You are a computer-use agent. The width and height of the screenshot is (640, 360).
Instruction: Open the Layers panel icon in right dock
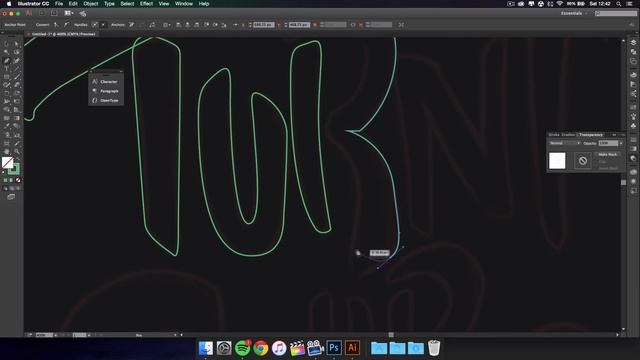tap(633, 43)
